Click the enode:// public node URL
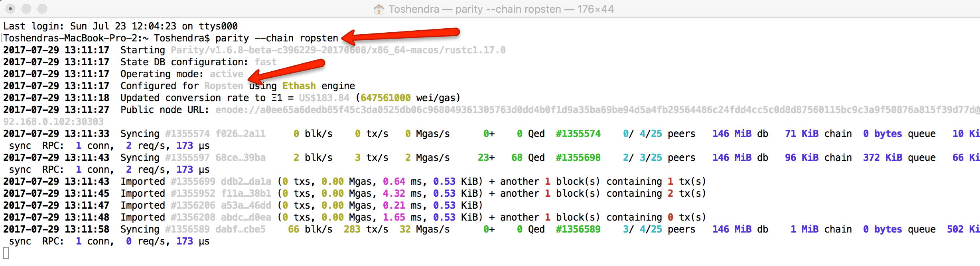This screenshot has height=266, width=980. (x=597, y=110)
